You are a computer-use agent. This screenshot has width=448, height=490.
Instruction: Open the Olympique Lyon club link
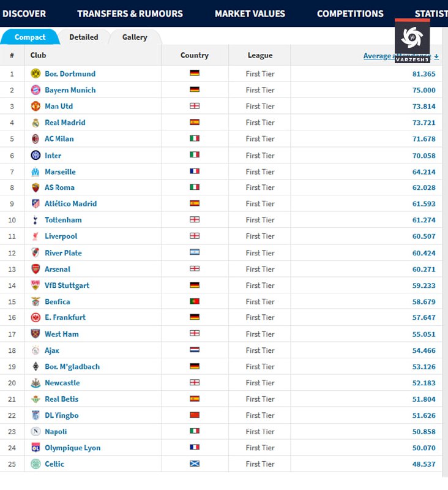pyautogui.click(x=72, y=448)
